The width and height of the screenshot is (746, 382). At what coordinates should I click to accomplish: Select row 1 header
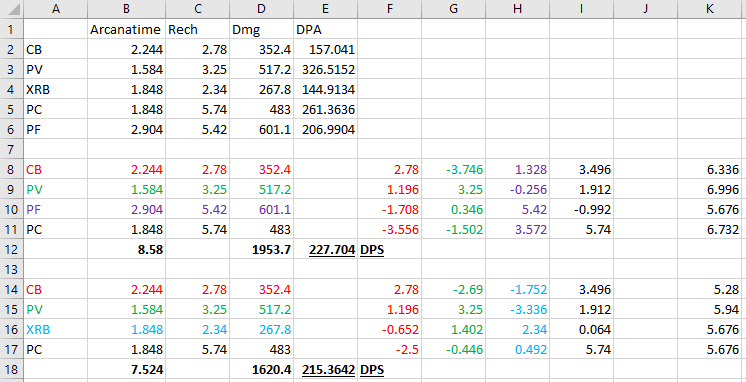tap(11, 29)
